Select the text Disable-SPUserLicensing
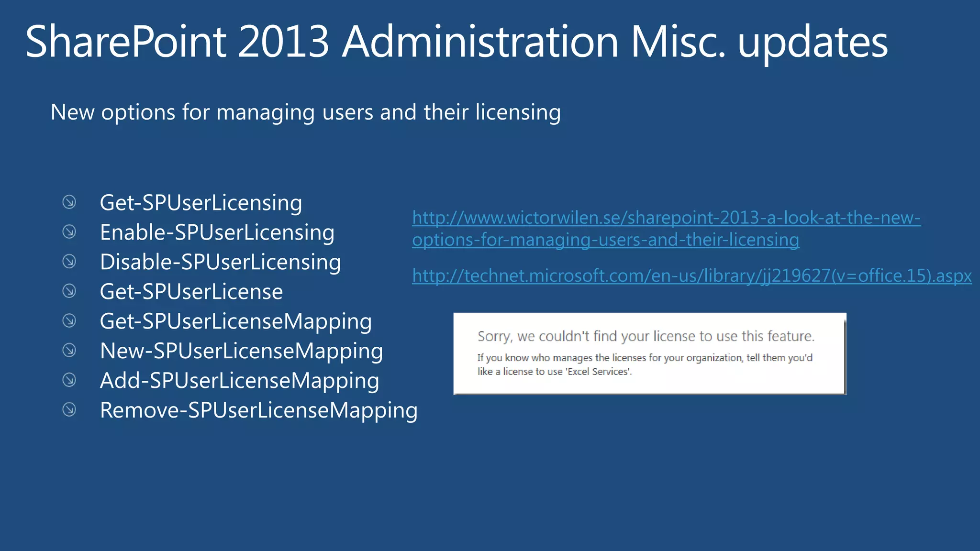Screen dimensions: 980x551 220,263
